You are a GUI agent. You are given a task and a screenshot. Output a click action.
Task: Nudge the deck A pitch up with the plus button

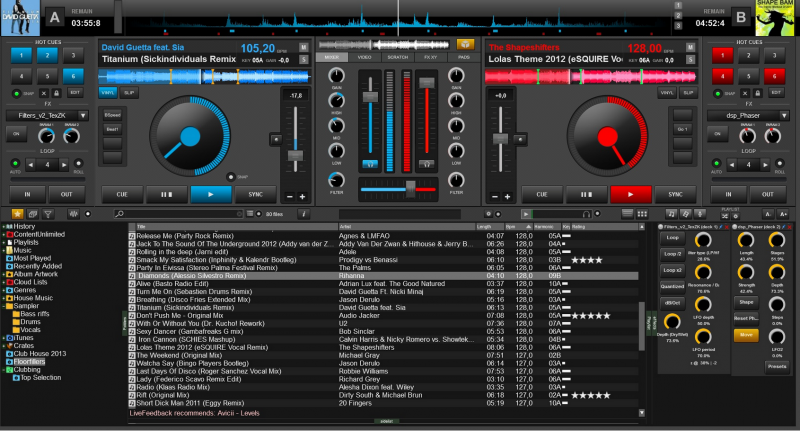(302, 196)
